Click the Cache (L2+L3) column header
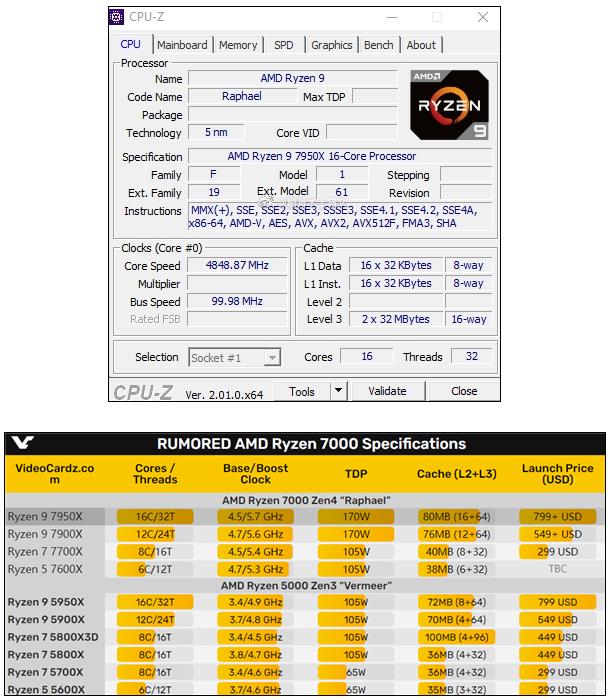 tap(457, 474)
